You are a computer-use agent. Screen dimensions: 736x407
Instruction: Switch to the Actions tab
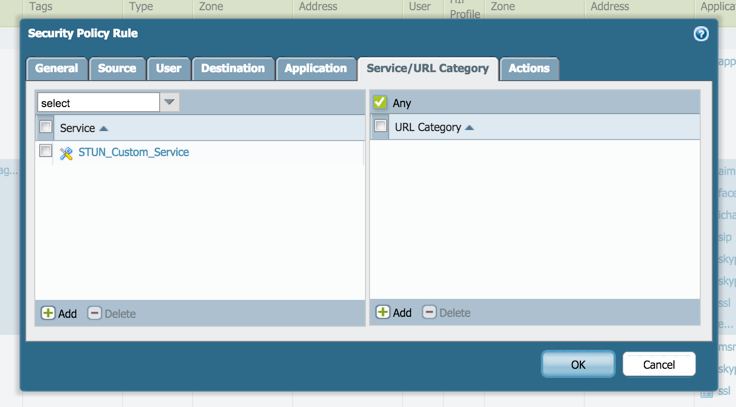pyautogui.click(x=529, y=69)
